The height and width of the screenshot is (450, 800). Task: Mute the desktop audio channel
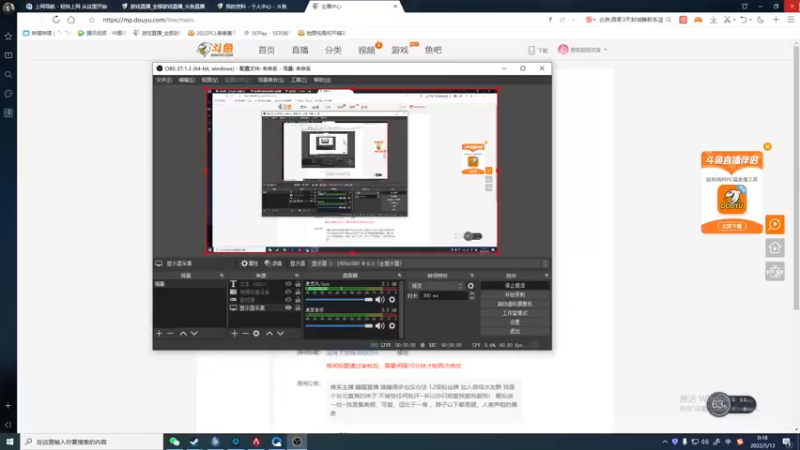click(x=380, y=326)
